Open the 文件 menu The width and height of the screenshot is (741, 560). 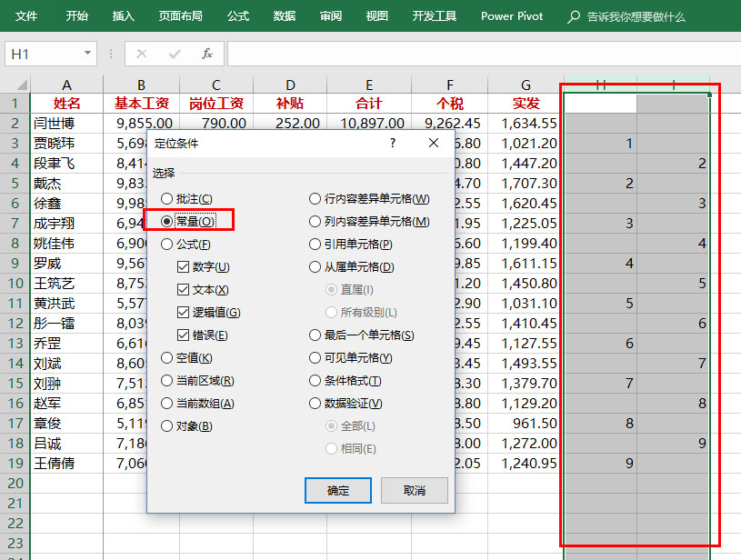(x=26, y=15)
